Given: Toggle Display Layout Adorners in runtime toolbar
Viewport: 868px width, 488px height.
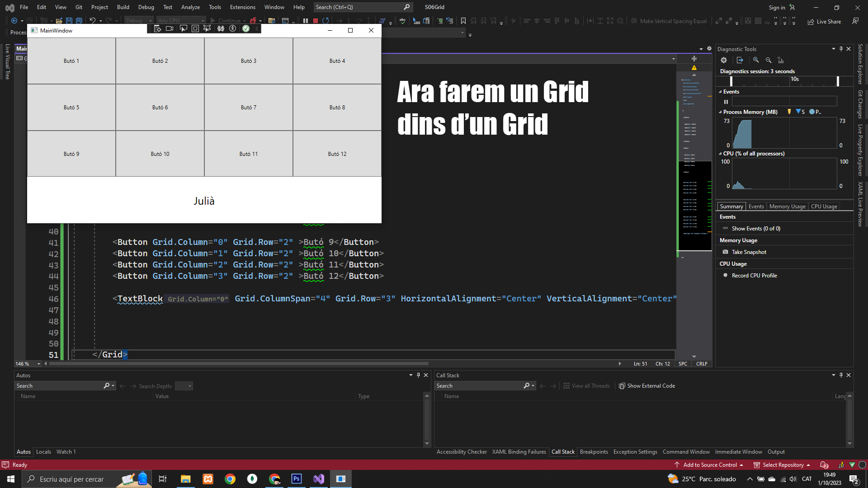Looking at the screenshot, I should point(195,29).
